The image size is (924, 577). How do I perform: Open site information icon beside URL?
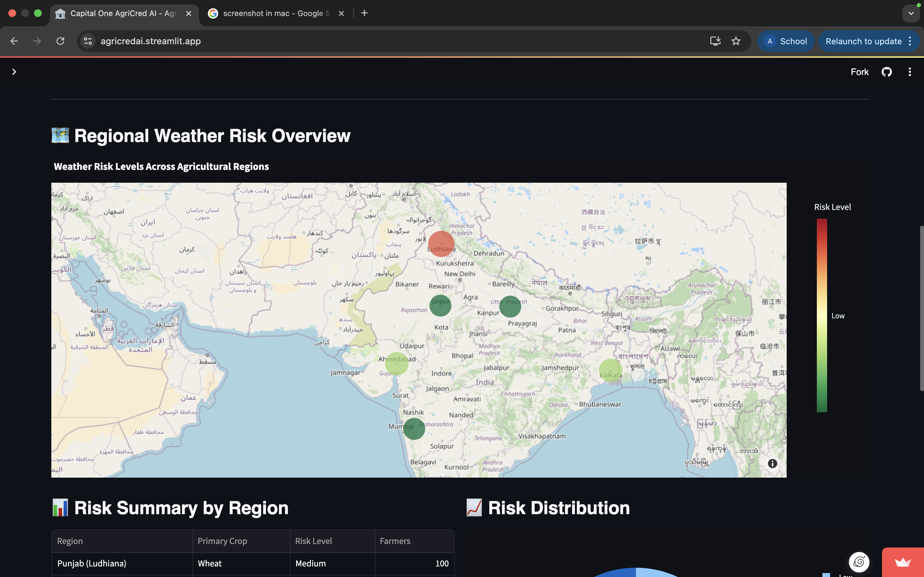tap(88, 41)
